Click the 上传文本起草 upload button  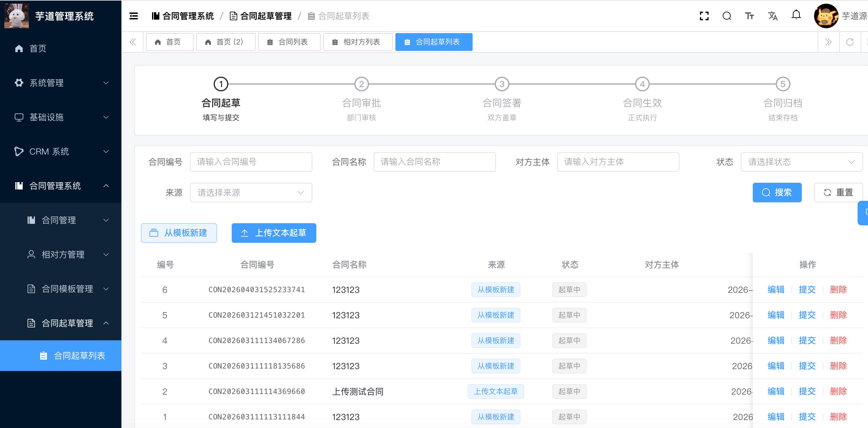click(x=274, y=233)
